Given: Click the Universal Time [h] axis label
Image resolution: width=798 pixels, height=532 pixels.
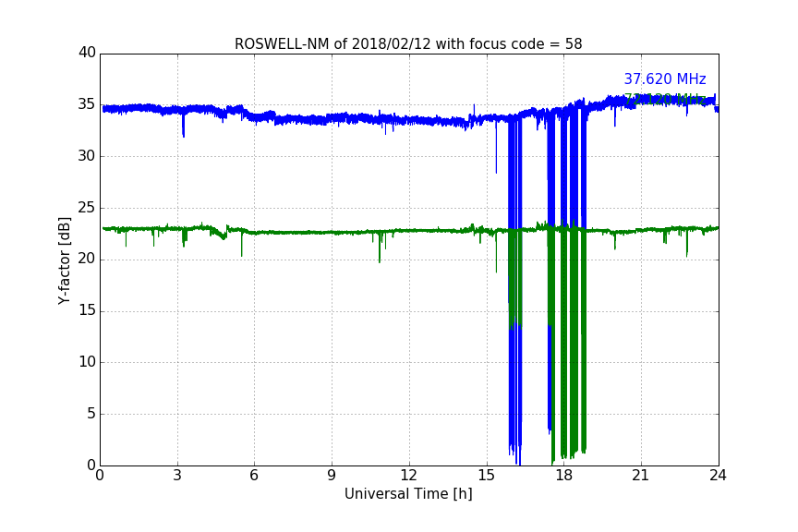Looking at the screenshot, I should click(x=408, y=494).
